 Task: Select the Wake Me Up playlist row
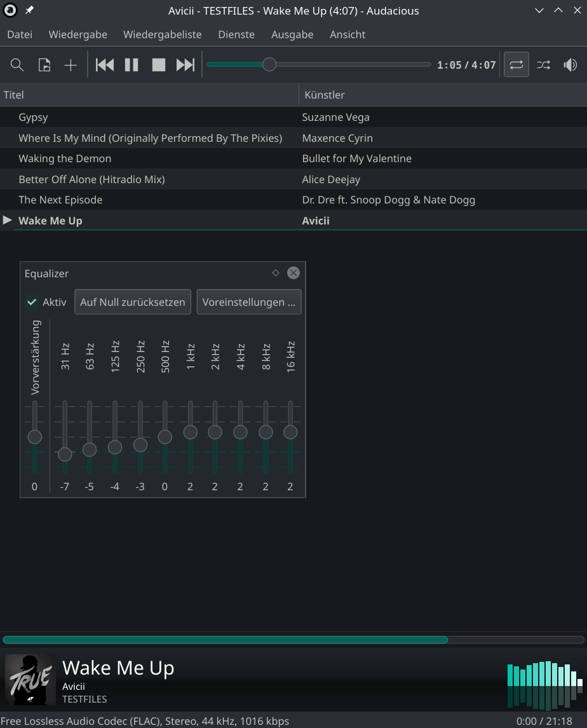click(x=293, y=221)
